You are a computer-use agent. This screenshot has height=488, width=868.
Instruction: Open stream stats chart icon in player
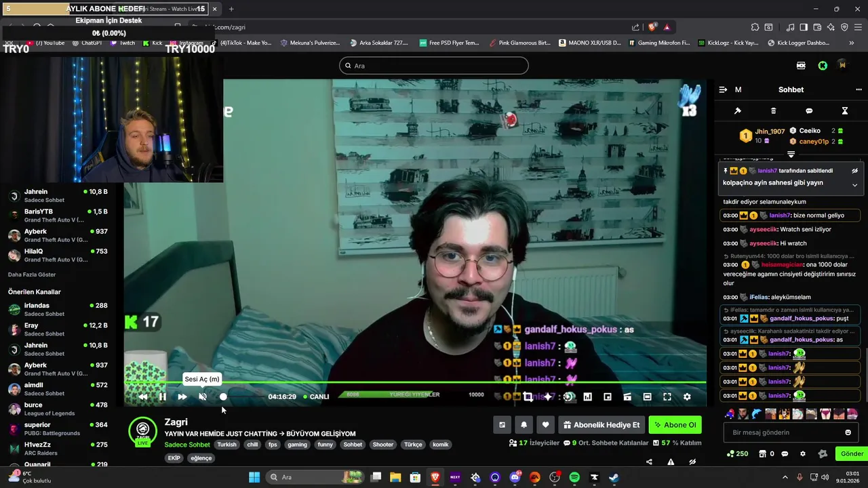click(x=587, y=396)
